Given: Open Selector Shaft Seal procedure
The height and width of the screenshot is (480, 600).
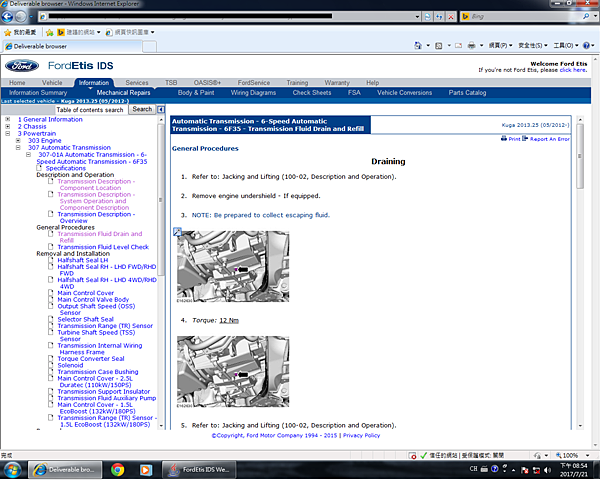Looking at the screenshot, I should [85, 319].
